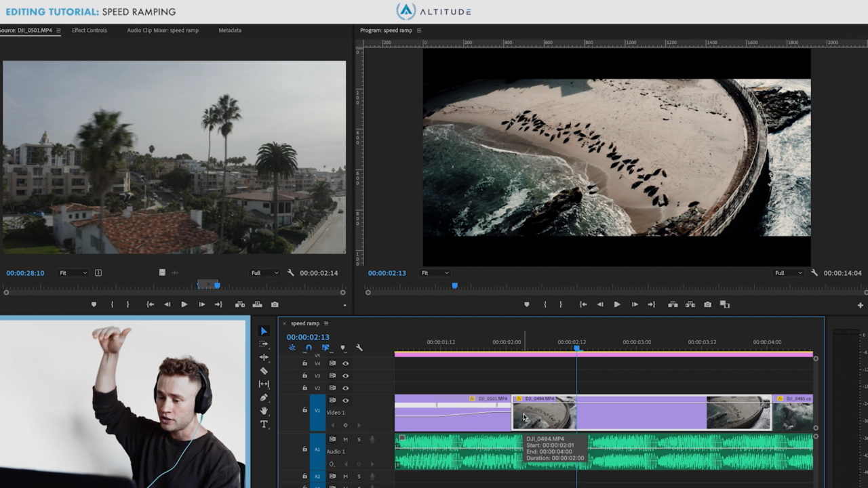Screen dimensions: 868x488
Task: Click the Source monitor Insert button
Action: 239,304
